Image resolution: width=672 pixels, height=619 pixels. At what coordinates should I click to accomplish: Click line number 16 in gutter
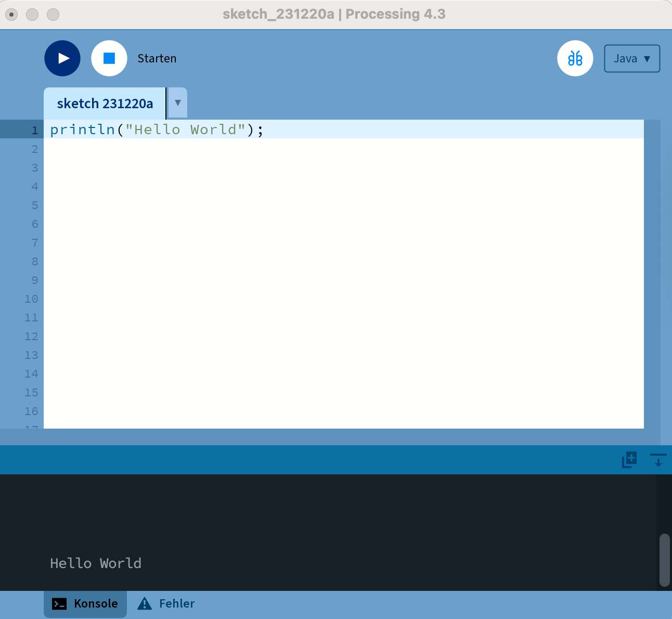31,411
